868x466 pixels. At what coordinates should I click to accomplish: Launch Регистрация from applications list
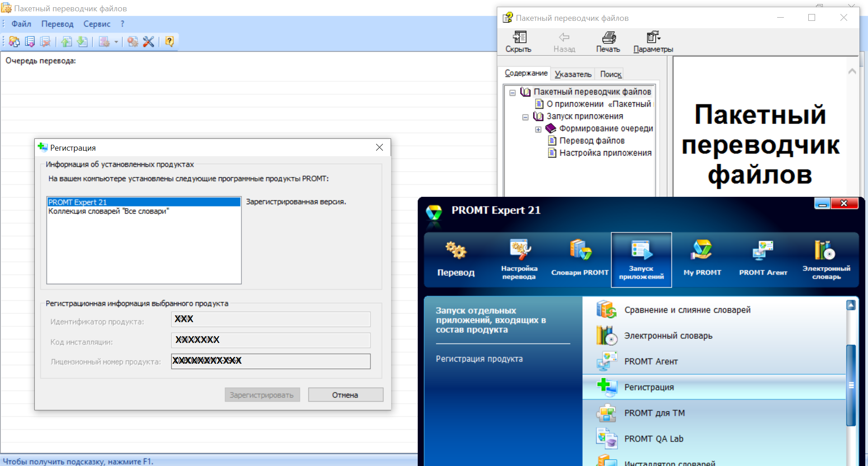(x=714, y=387)
